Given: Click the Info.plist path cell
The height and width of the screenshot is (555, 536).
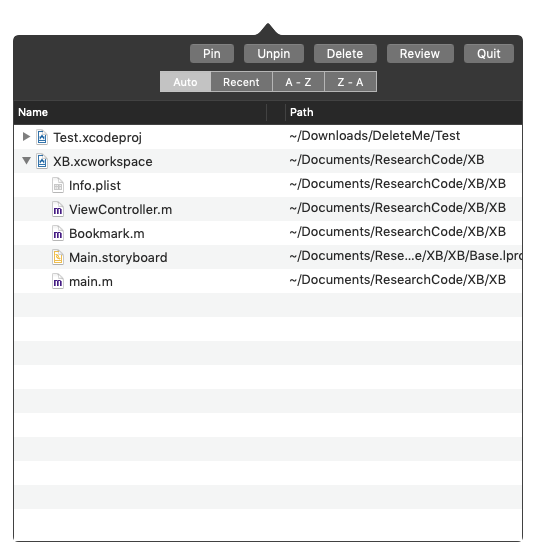Looking at the screenshot, I should coord(398,184).
